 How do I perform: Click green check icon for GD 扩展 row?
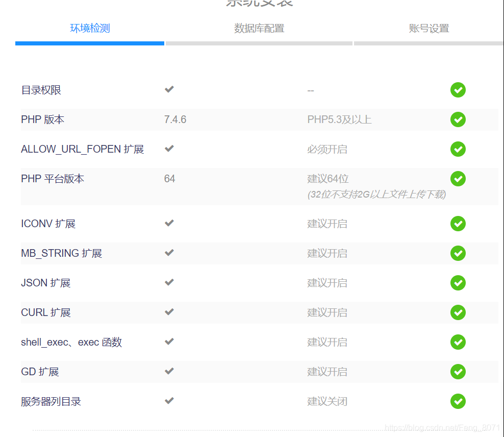click(458, 372)
